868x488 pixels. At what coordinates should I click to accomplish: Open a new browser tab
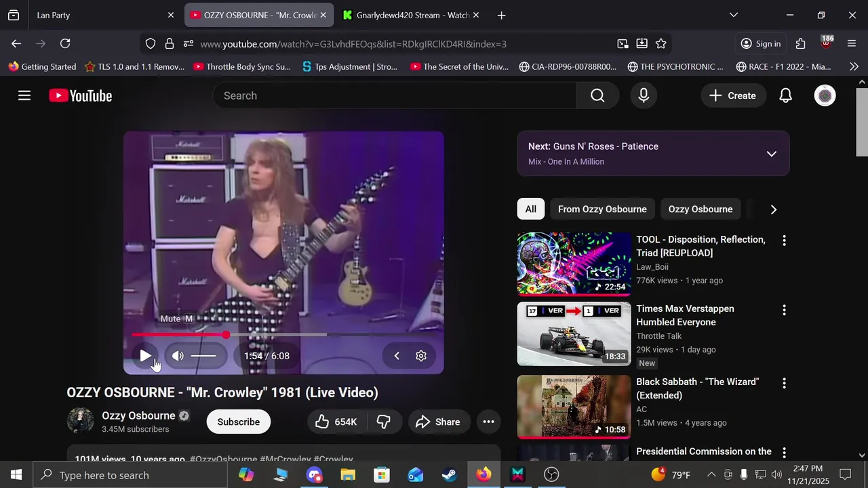click(501, 15)
